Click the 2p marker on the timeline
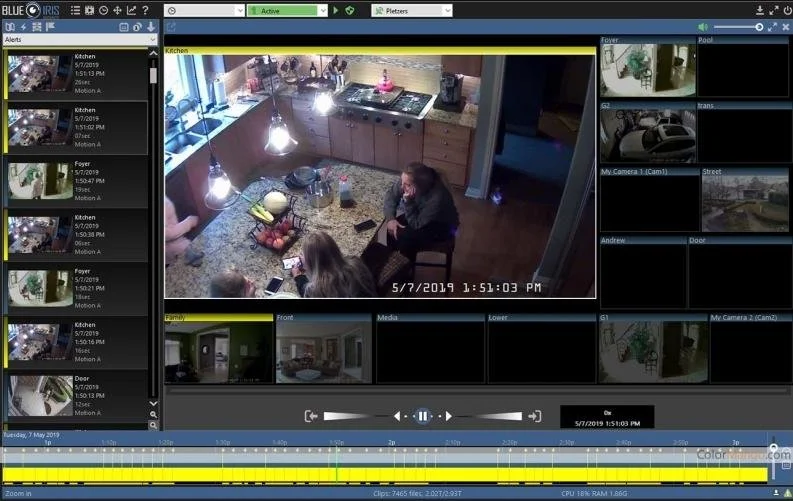This screenshot has height=501, width=793. pos(391,442)
